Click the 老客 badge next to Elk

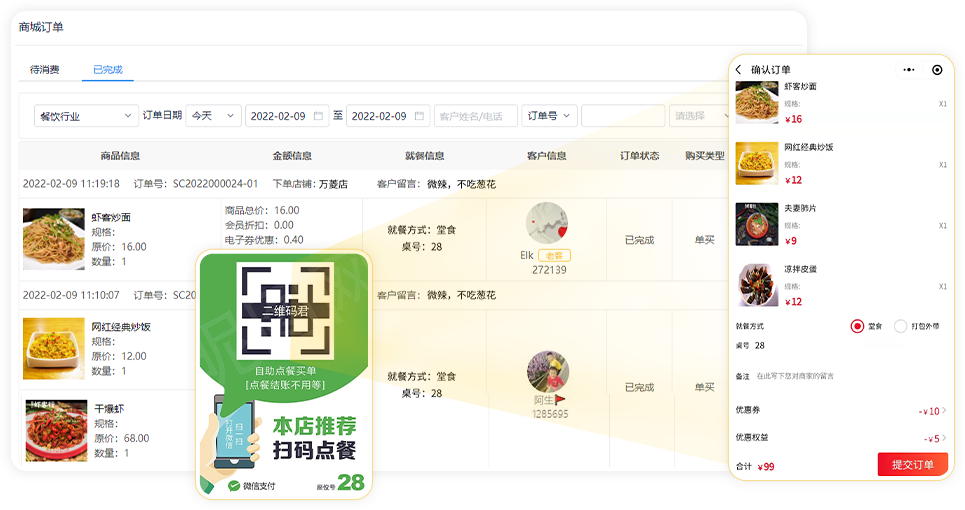[554, 255]
